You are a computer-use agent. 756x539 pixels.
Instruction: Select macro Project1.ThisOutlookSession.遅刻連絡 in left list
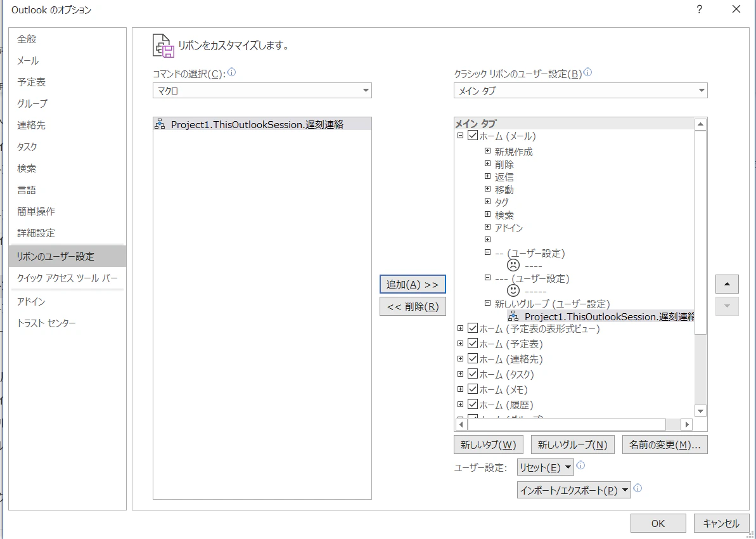pos(262,124)
